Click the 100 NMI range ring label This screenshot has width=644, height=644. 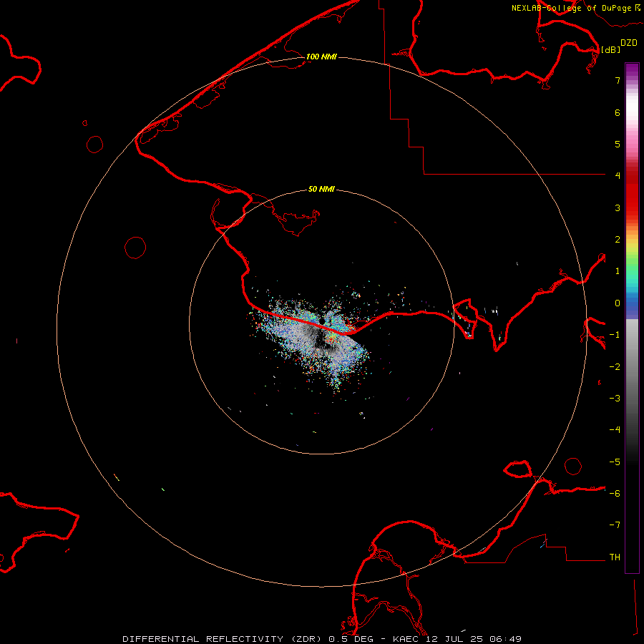point(321,57)
